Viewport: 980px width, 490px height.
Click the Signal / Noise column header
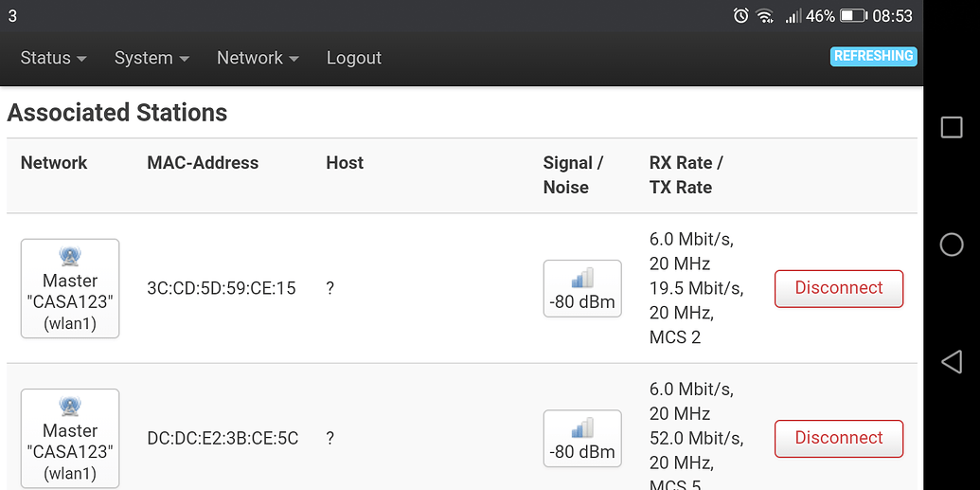(x=573, y=174)
